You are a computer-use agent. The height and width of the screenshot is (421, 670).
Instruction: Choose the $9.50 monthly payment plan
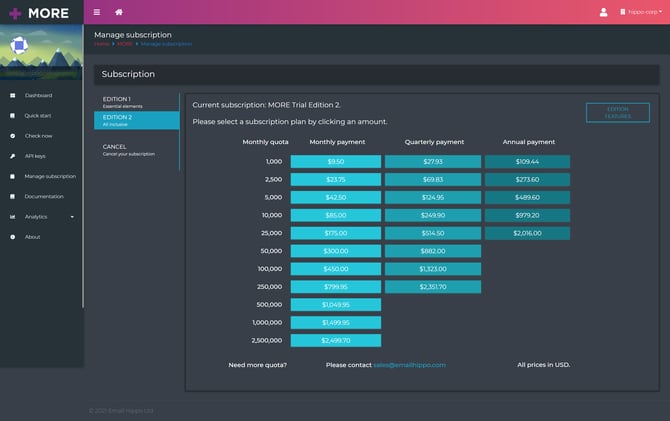pos(336,162)
